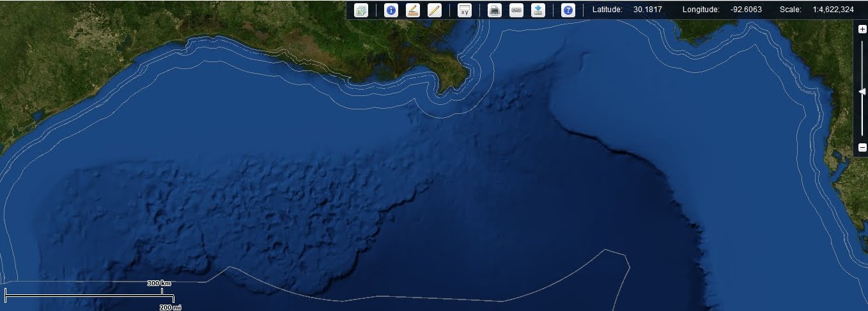Click the Latitude value 30.1817
Screen dimensions: 868x311
[647, 10]
